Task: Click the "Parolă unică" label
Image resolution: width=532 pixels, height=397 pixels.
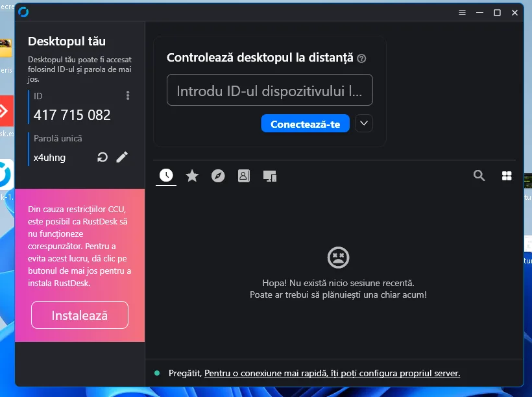Action: [58, 138]
